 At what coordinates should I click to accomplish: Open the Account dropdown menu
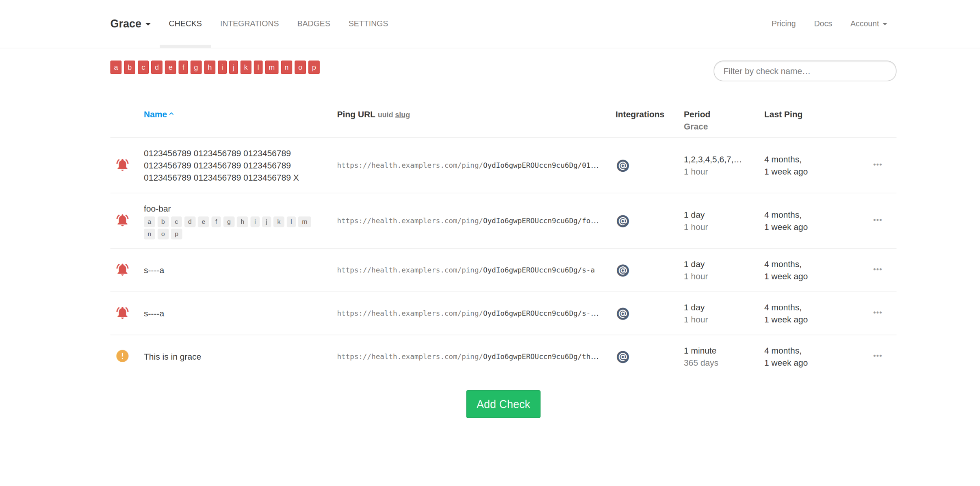(x=868, y=24)
